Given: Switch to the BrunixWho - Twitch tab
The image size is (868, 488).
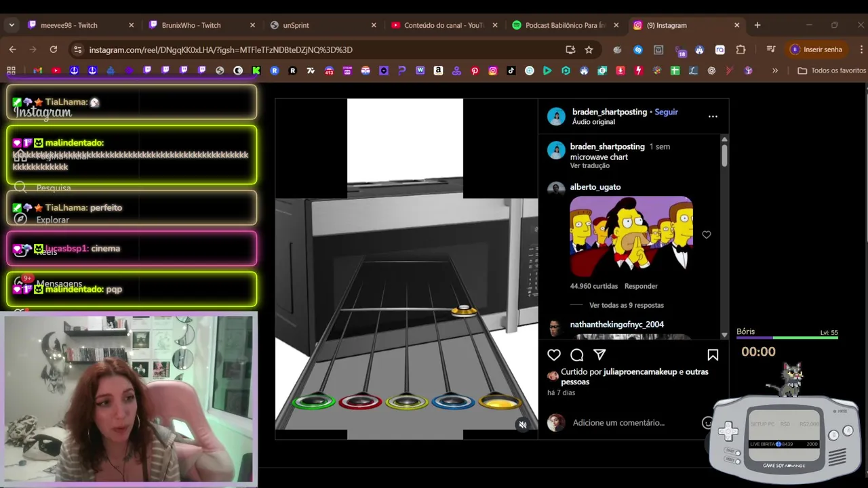Looking at the screenshot, I should [x=202, y=25].
